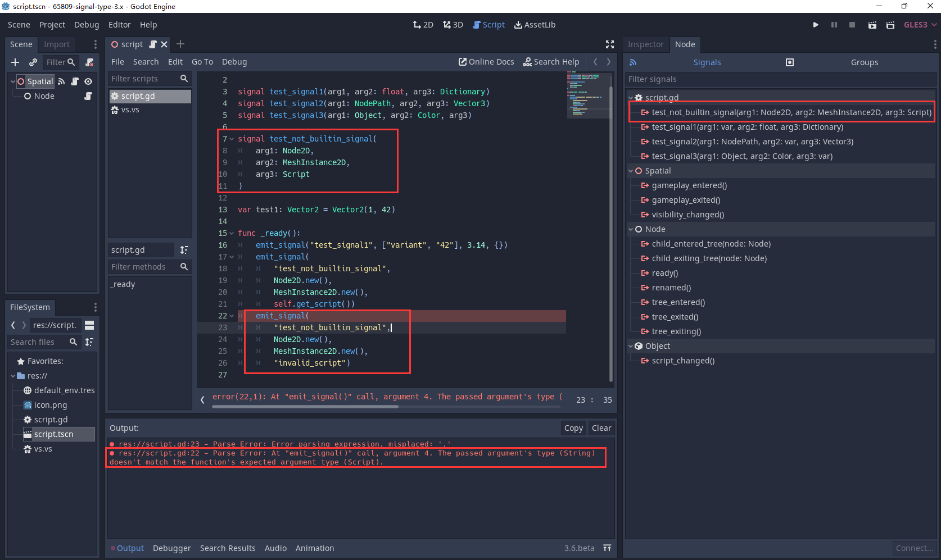Copy the output log
This screenshot has width=941, height=560.
(x=573, y=428)
